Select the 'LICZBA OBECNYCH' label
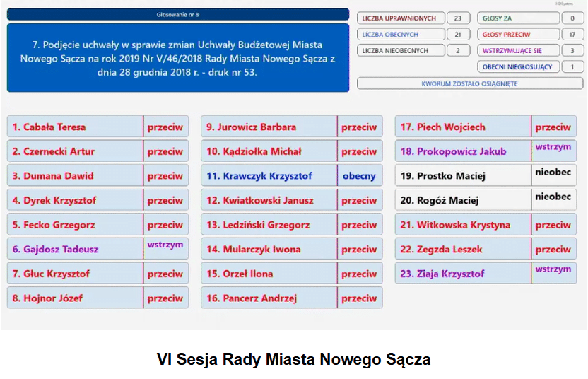The image size is (588, 379). coord(401,34)
